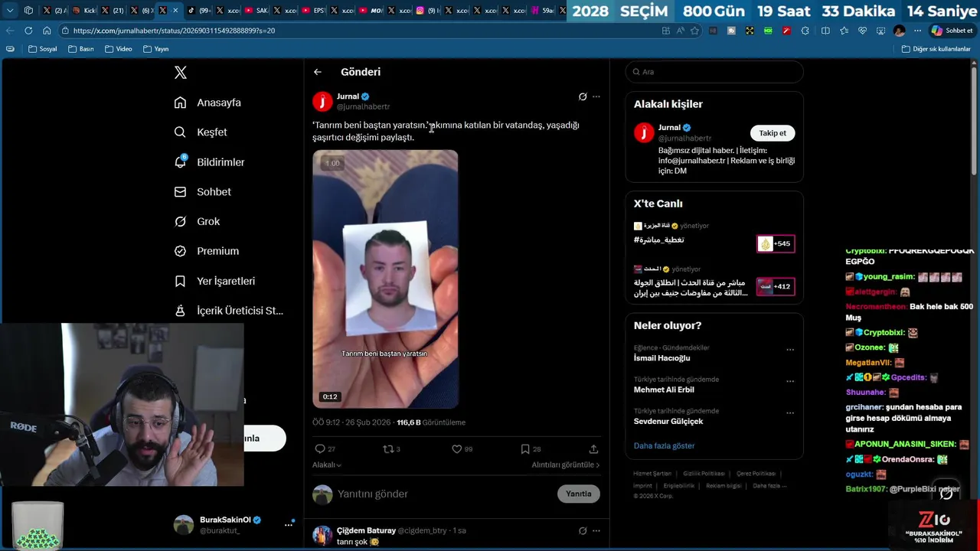
Task: Click the browser refresh button
Action: pos(28,31)
